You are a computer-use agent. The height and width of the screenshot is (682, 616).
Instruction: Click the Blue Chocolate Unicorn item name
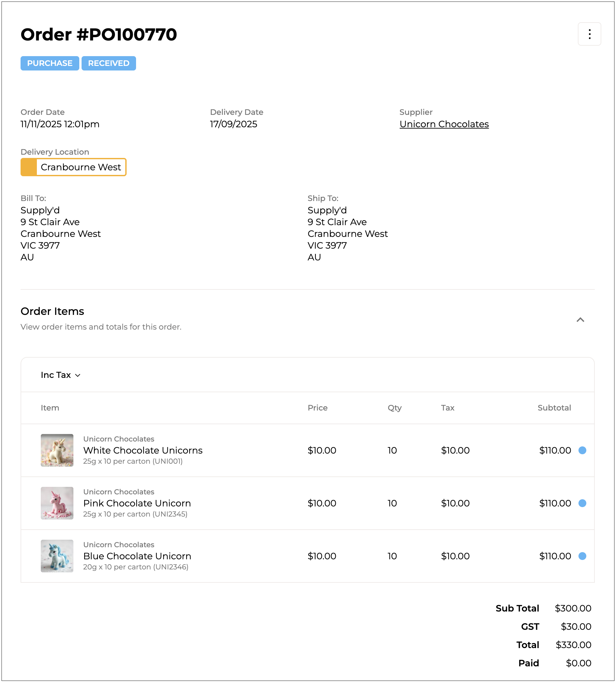tap(137, 556)
